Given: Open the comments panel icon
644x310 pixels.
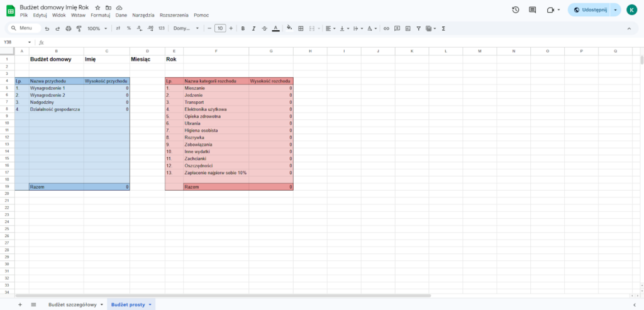Looking at the screenshot, I should pyautogui.click(x=533, y=10).
